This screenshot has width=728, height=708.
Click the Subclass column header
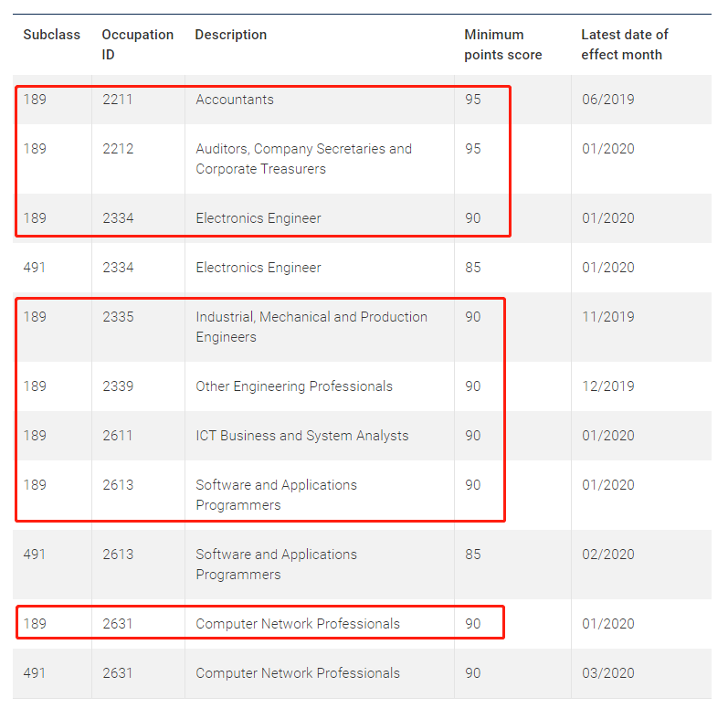click(51, 35)
